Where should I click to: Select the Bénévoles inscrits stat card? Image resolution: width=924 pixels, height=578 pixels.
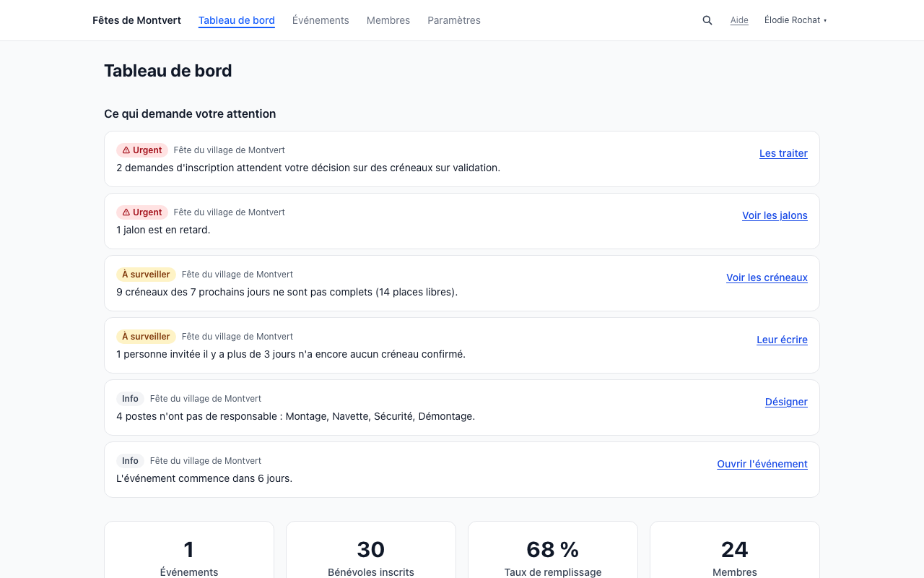coord(371,550)
